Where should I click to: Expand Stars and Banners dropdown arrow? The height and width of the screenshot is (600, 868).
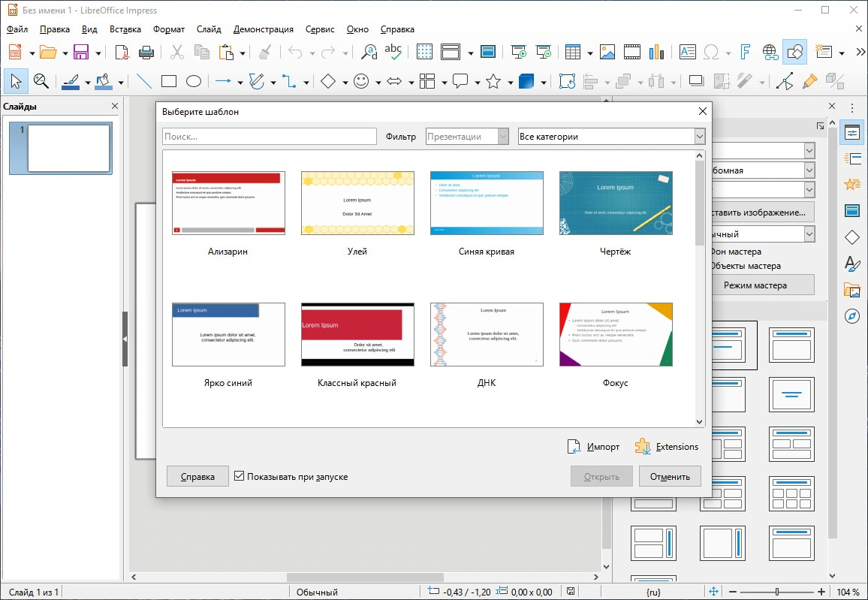point(511,83)
